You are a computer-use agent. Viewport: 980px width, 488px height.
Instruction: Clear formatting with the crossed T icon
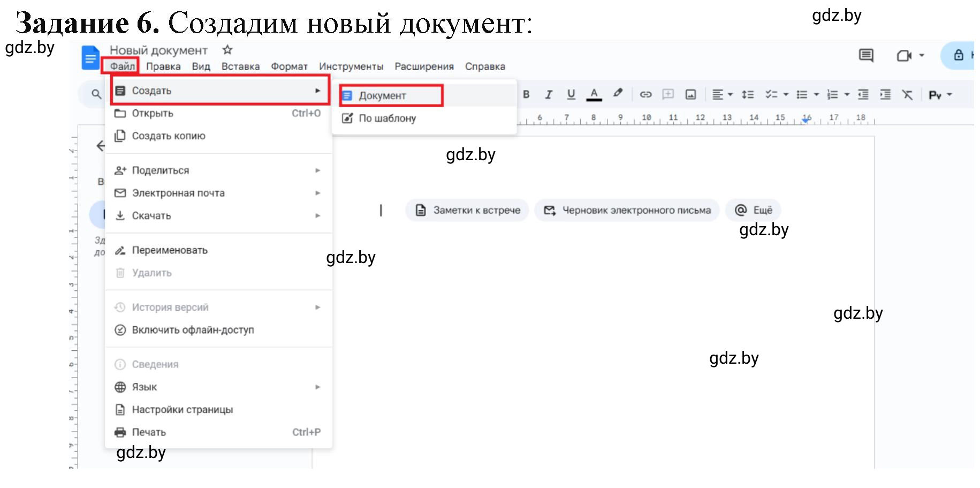907,95
